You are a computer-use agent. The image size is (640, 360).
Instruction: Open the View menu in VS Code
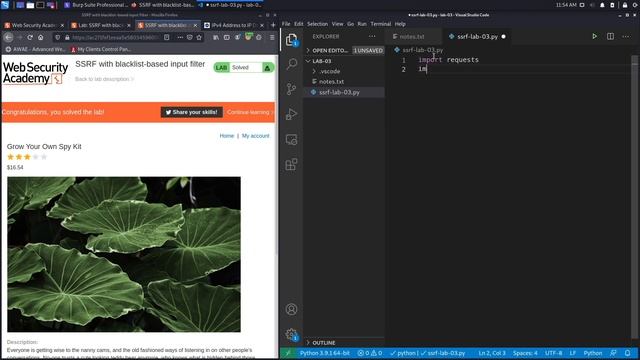pyautogui.click(x=338, y=24)
